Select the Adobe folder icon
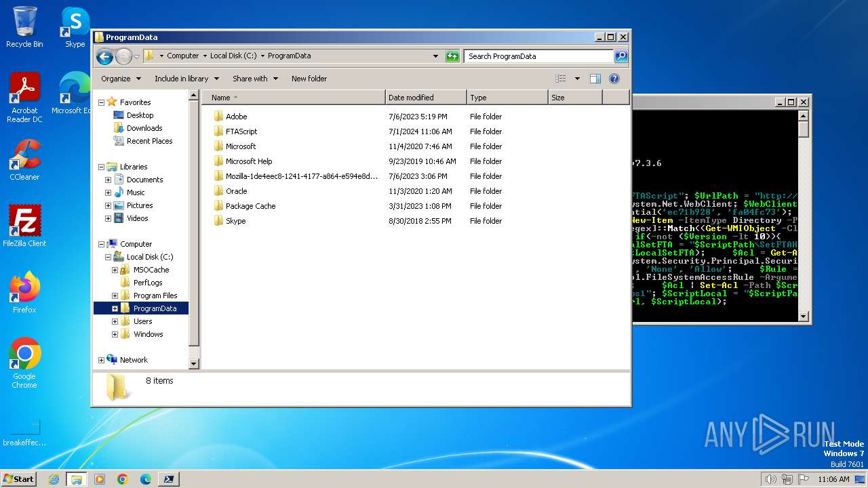The image size is (868, 488). 218,117
